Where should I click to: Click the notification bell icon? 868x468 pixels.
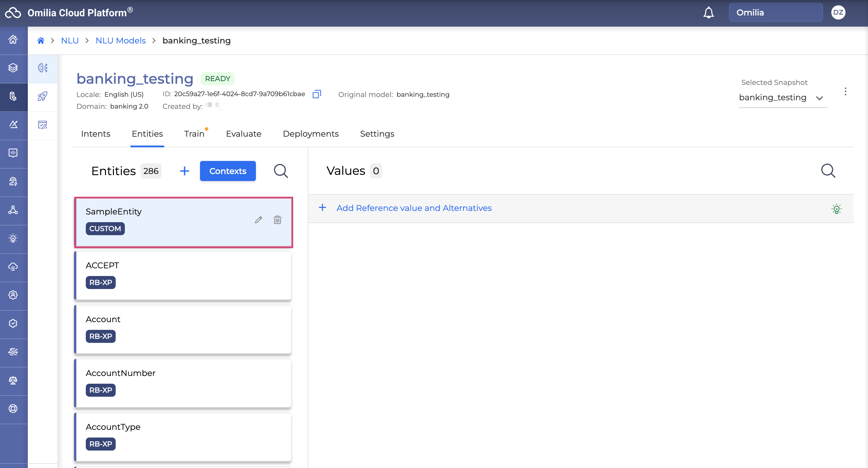(708, 13)
